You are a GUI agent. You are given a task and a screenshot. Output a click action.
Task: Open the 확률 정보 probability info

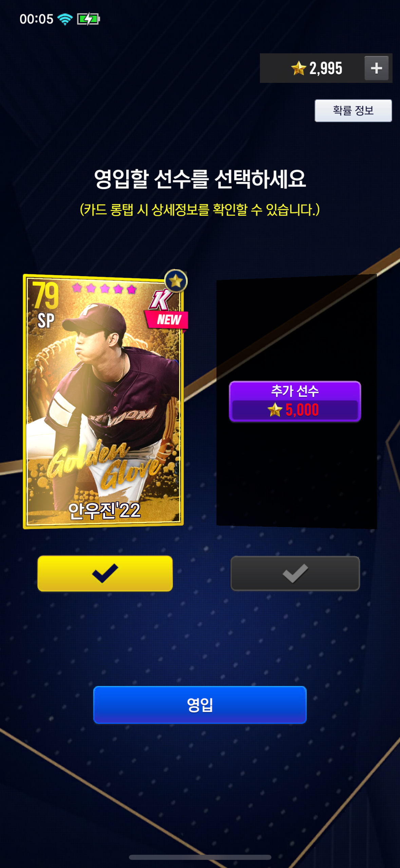pyautogui.click(x=353, y=110)
